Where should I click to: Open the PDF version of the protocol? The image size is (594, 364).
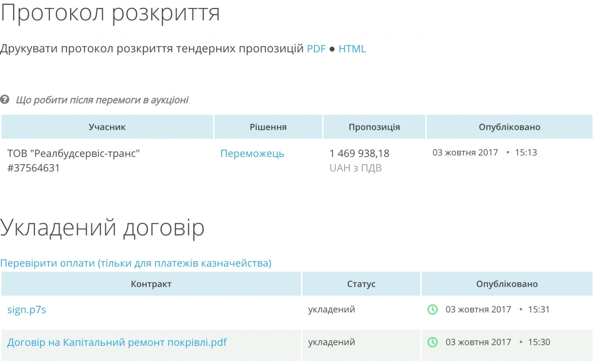pyautogui.click(x=316, y=49)
